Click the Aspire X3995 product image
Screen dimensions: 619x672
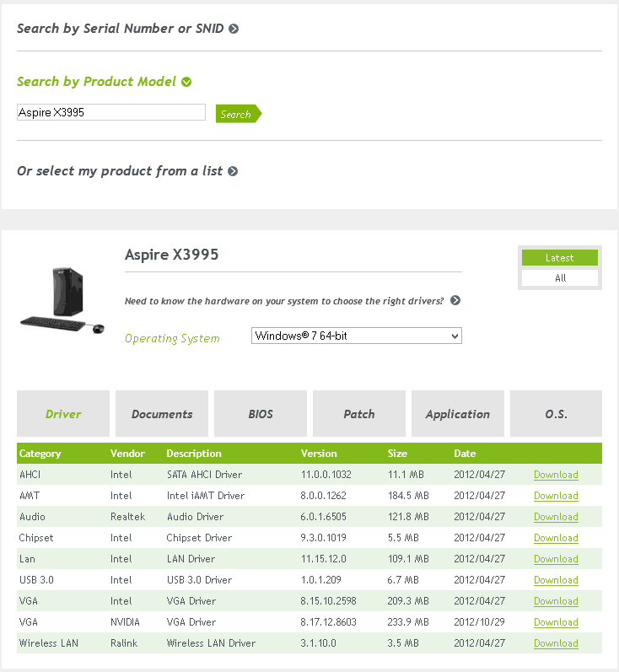tap(62, 300)
